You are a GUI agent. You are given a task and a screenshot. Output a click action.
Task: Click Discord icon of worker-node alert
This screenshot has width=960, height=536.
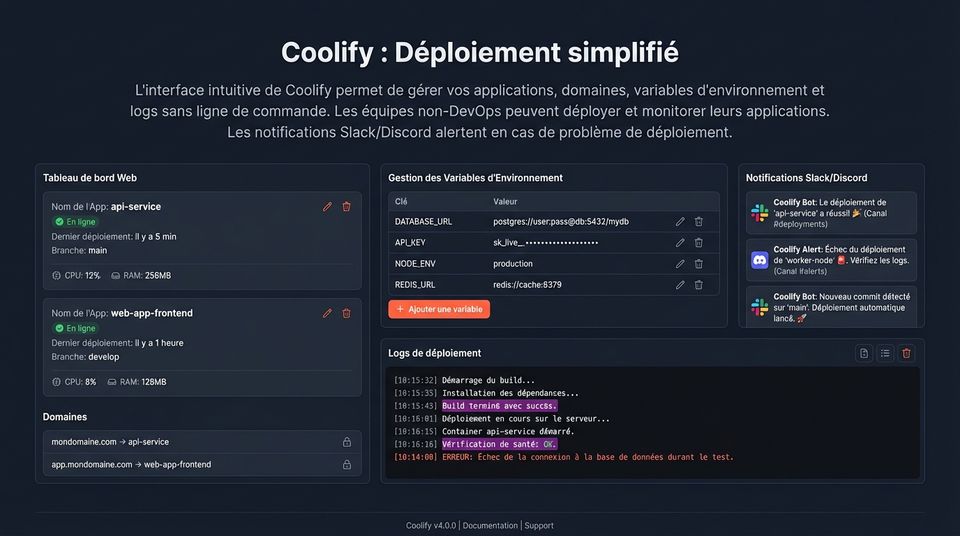coord(760,260)
